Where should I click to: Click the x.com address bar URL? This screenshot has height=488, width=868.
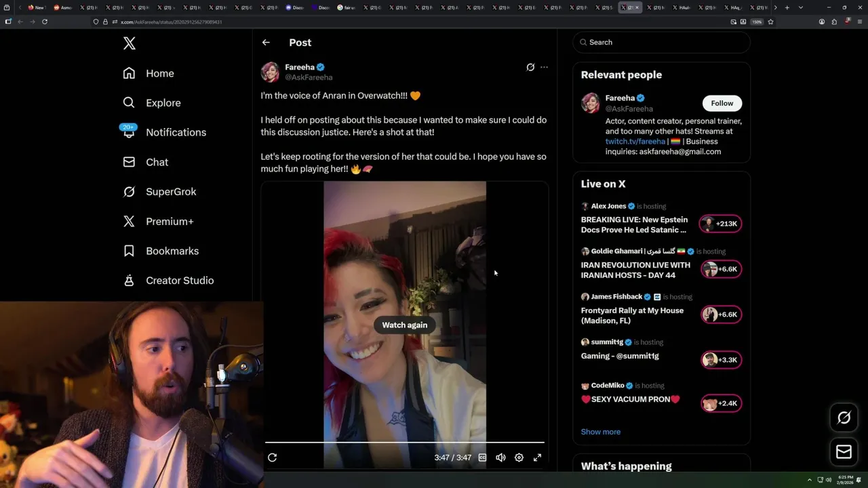coord(171,22)
